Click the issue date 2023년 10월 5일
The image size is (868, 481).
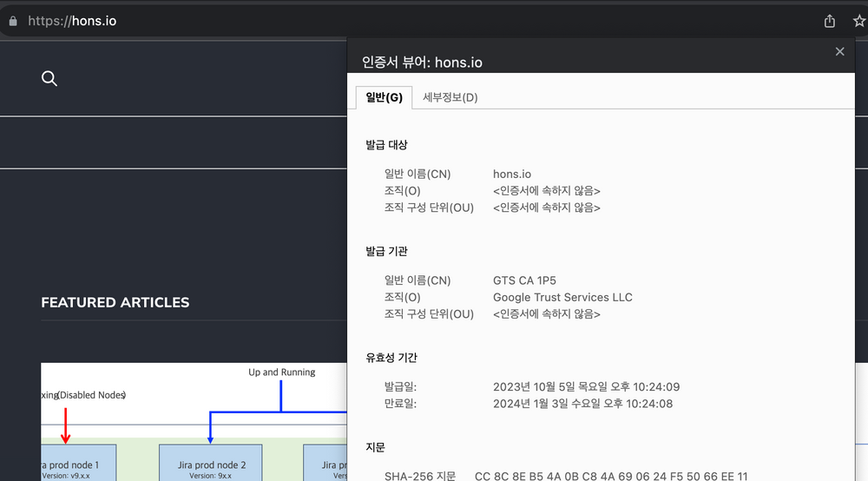click(x=586, y=387)
